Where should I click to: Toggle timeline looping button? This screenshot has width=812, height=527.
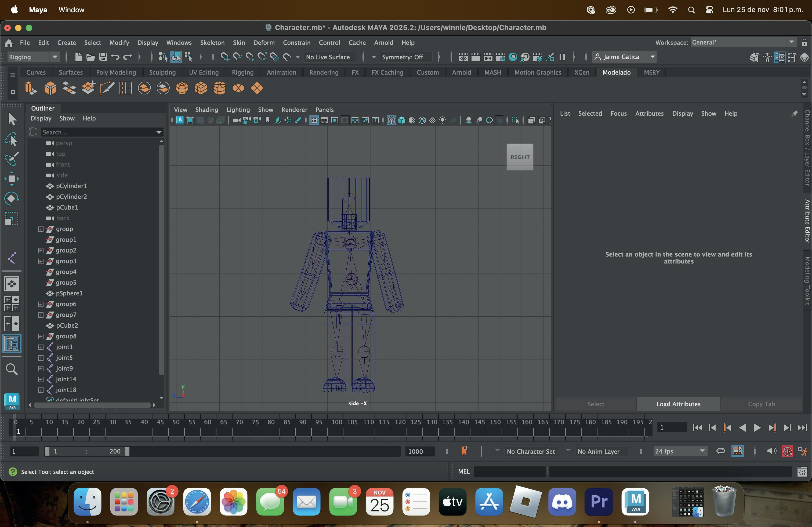[720, 451]
